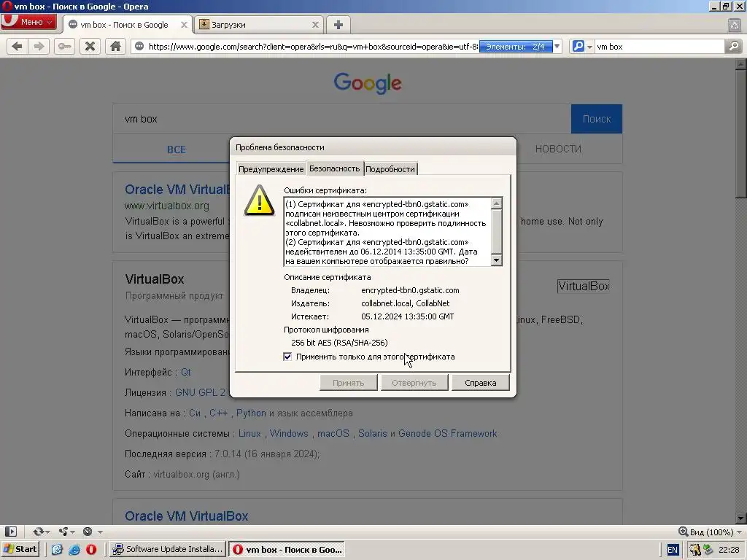Screen dimensions: 747x560
Task: Go to the home page icon
Action: tap(115, 46)
